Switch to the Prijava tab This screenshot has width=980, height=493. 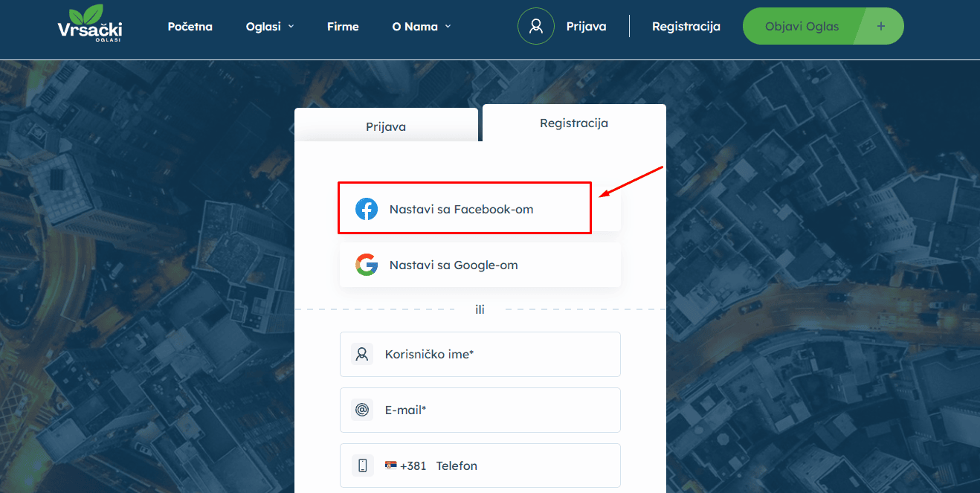(386, 125)
